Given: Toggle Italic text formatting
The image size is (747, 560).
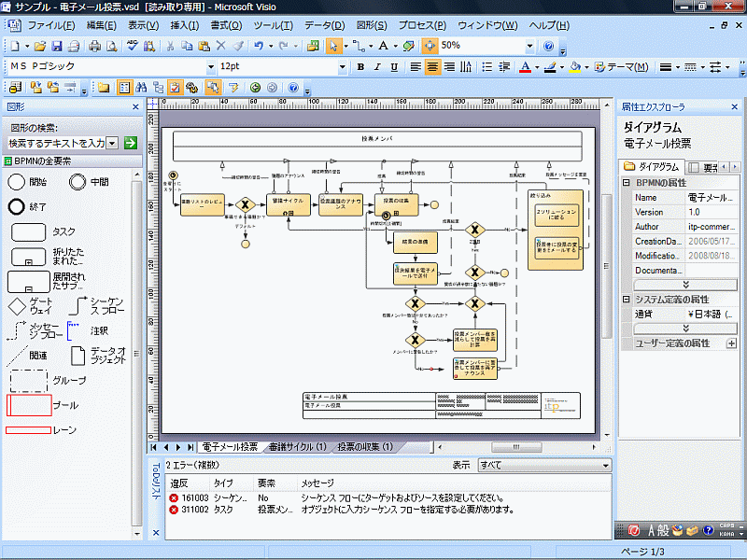Looking at the screenshot, I should (378, 67).
